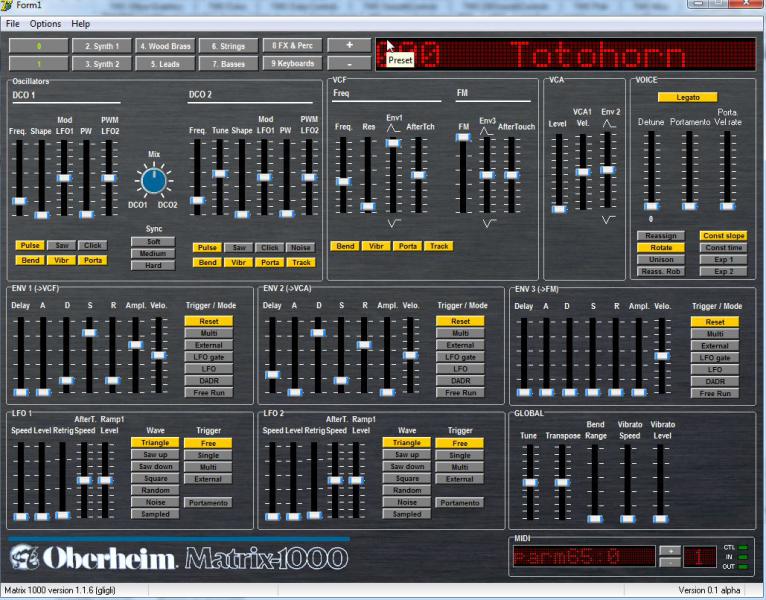
Task: Select Const time portamento mode
Action: (723, 248)
